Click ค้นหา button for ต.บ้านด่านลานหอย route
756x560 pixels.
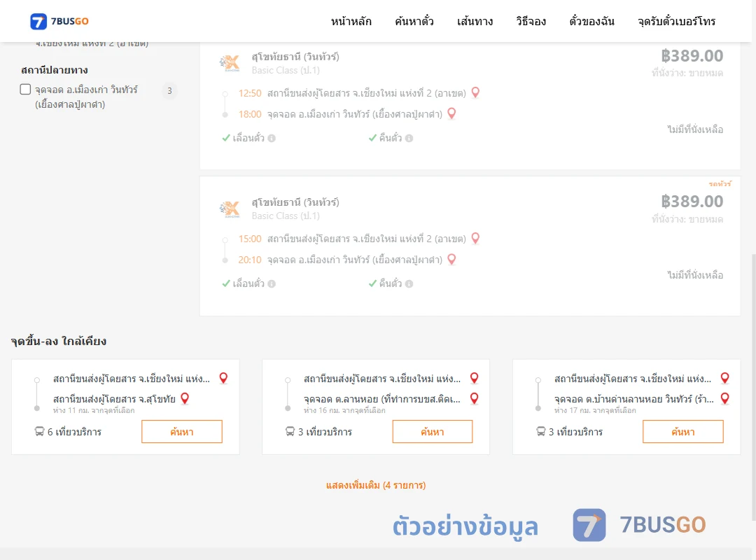(x=683, y=432)
